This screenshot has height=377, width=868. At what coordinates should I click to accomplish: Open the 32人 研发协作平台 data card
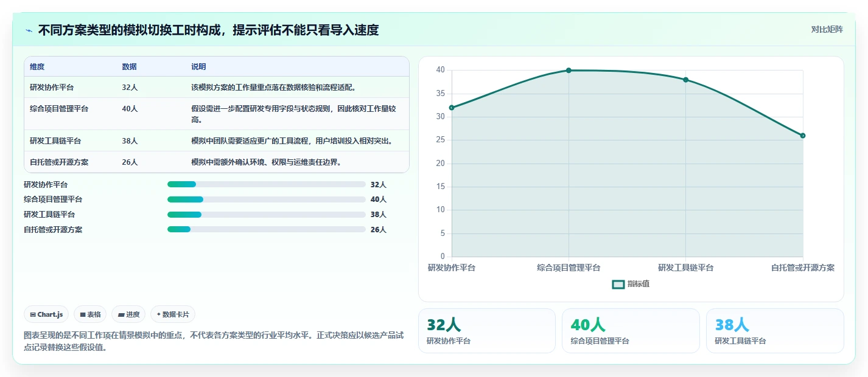(x=486, y=331)
